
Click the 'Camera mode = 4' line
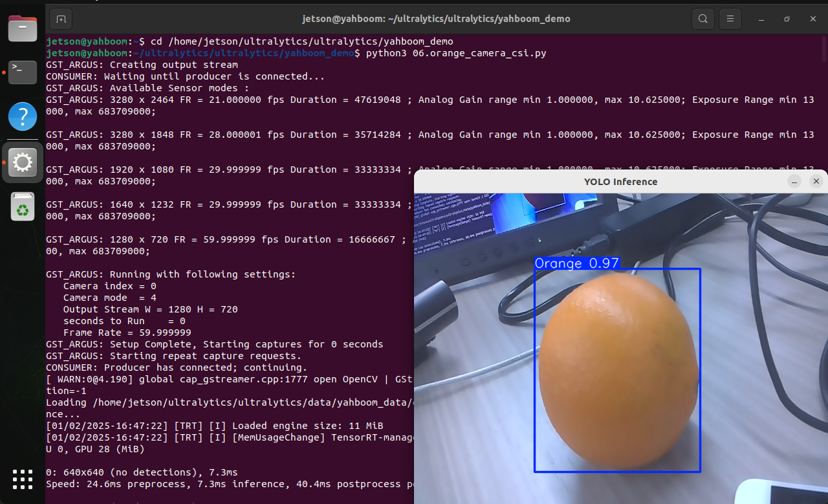[x=110, y=298]
